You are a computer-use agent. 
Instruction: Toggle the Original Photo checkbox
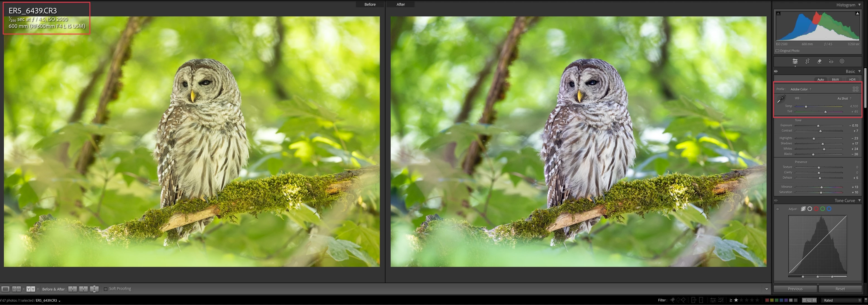coord(777,51)
